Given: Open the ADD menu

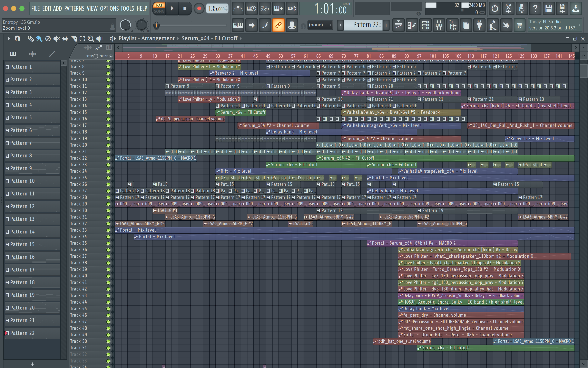Looking at the screenshot, I should [58, 9].
